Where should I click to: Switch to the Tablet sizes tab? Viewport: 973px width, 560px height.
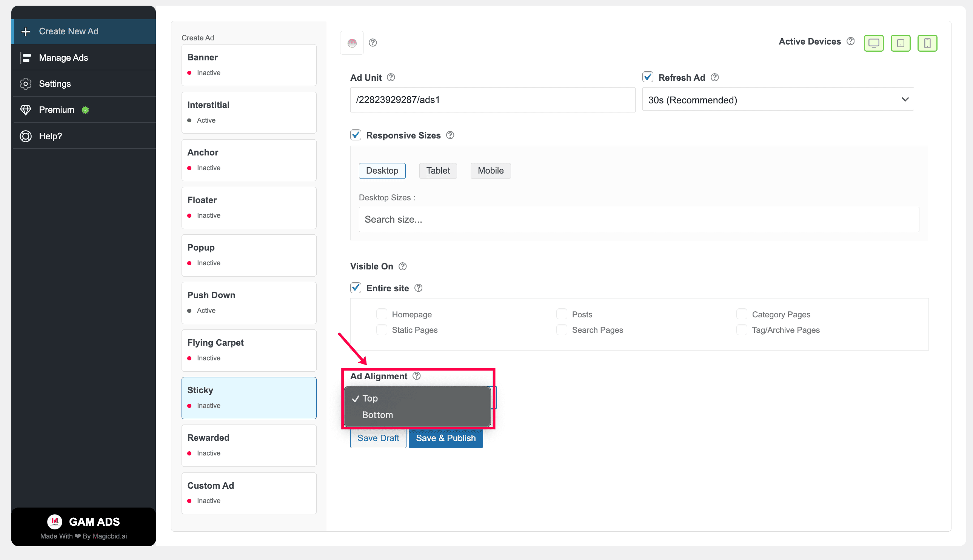click(x=438, y=171)
